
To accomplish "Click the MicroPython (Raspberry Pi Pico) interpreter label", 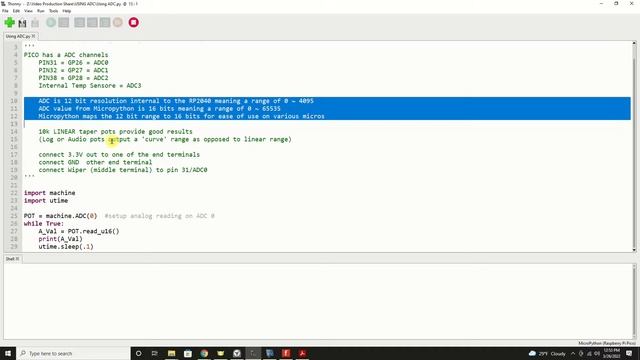I will [607, 343].
